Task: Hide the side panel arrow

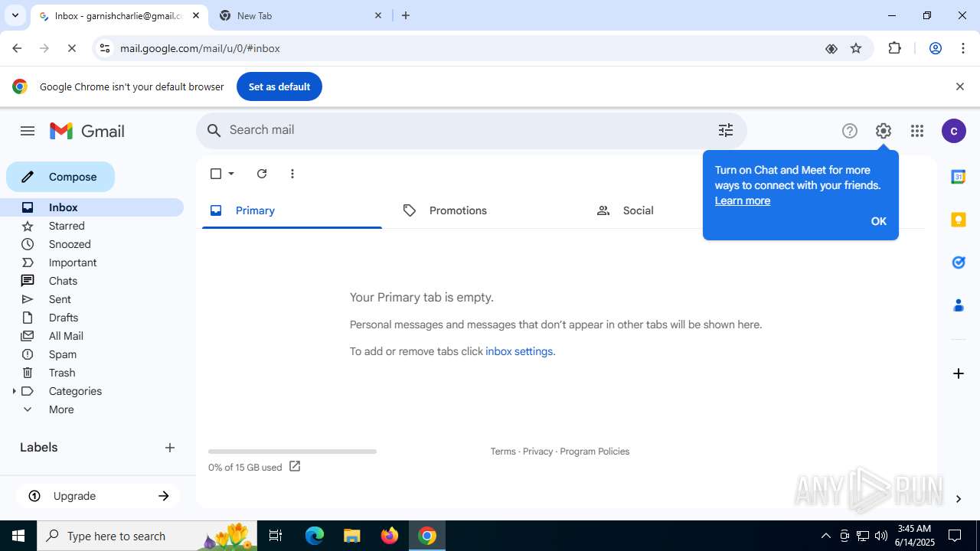Action: pos(958,499)
